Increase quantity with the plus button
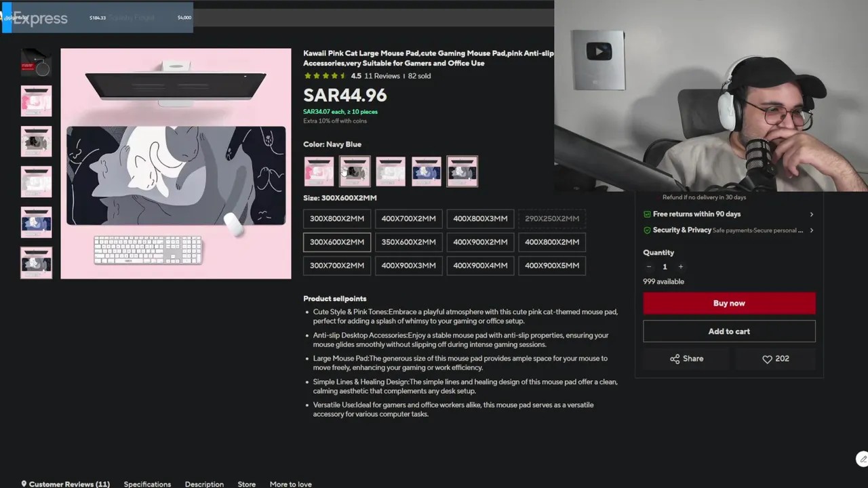Viewport: 868px width, 488px height. point(681,266)
